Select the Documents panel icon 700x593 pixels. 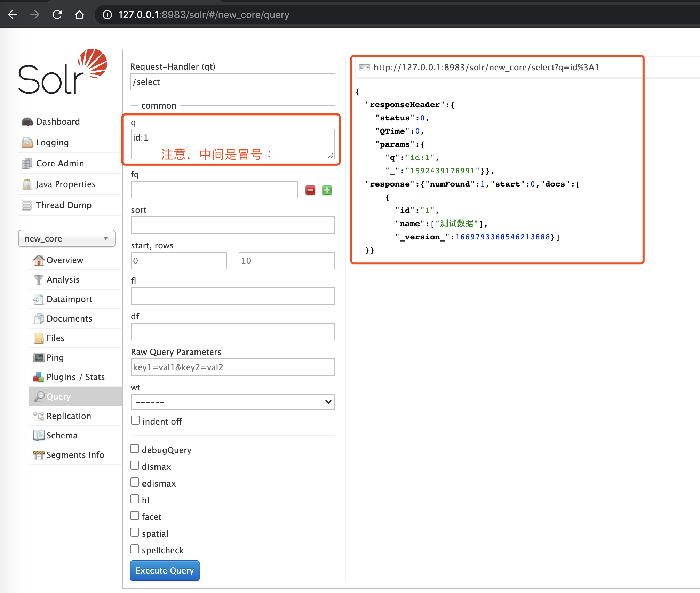click(x=39, y=318)
